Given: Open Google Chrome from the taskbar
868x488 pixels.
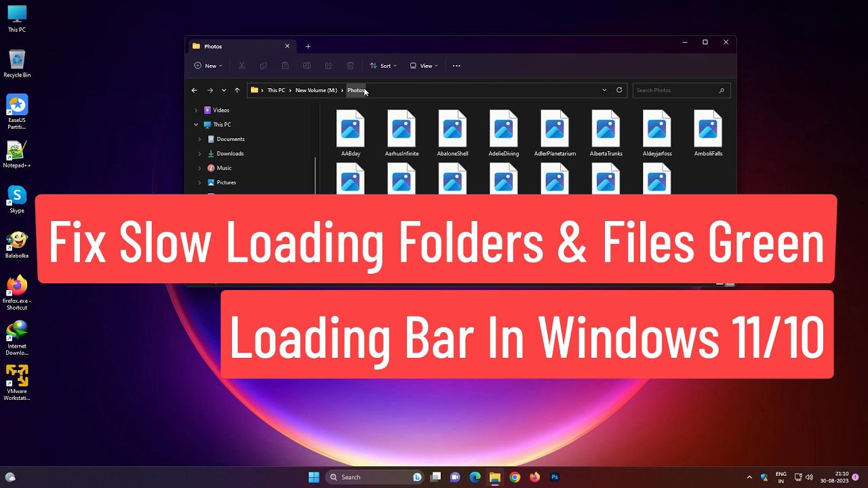Looking at the screenshot, I should click(x=515, y=477).
